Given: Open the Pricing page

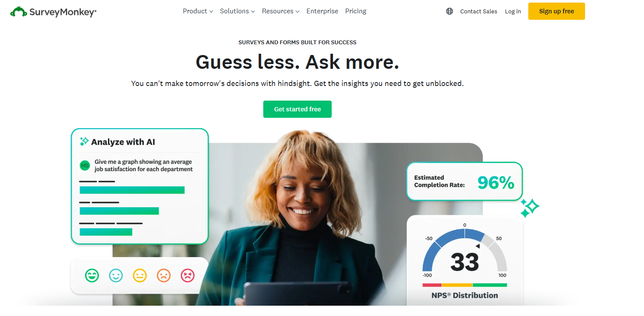Looking at the screenshot, I should (356, 11).
